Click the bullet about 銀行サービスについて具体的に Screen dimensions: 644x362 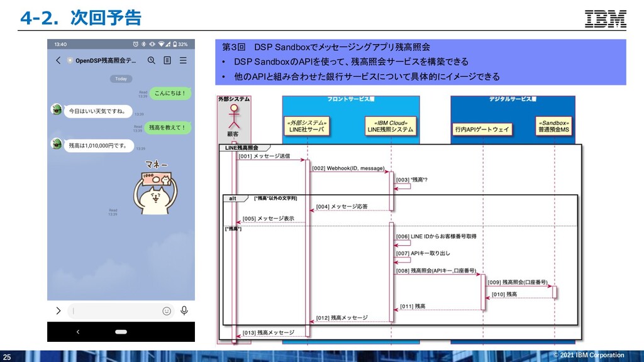coord(367,76)
